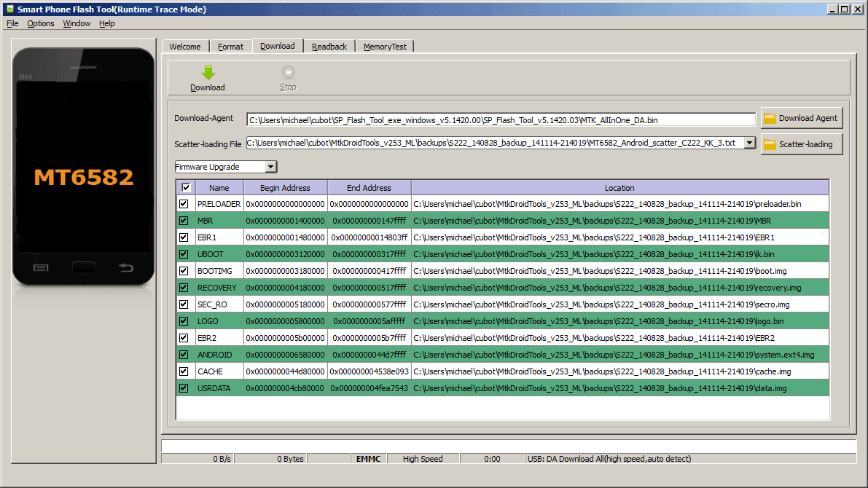Uncheck the ANDROID partition checkbox
This screenshot has height=488, width=868.
pyautogui.click(x=184, y=355)
